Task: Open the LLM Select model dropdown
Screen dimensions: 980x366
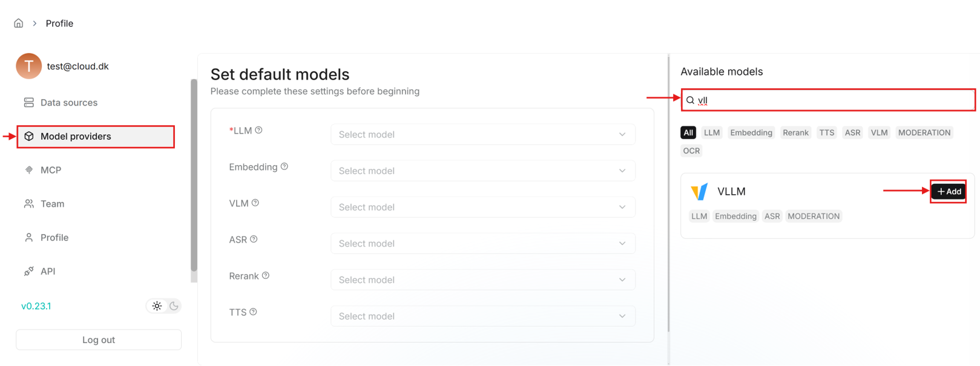Action: click(482, 134)
